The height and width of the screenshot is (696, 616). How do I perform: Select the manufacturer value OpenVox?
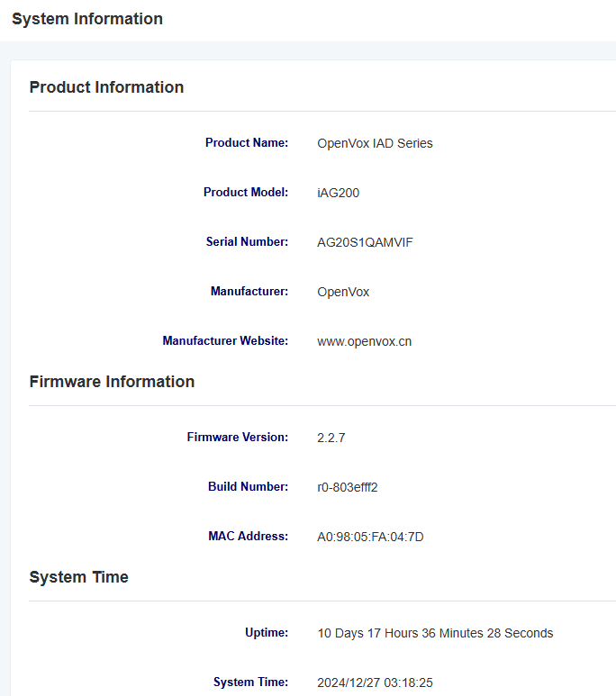(343, 292)
